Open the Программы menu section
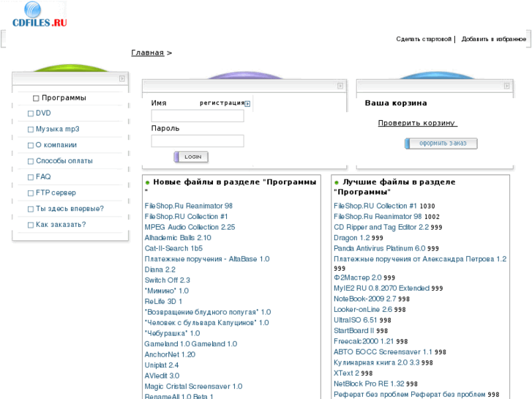The width and height of the screenshot is (532, 399). (x=64, y=98)
